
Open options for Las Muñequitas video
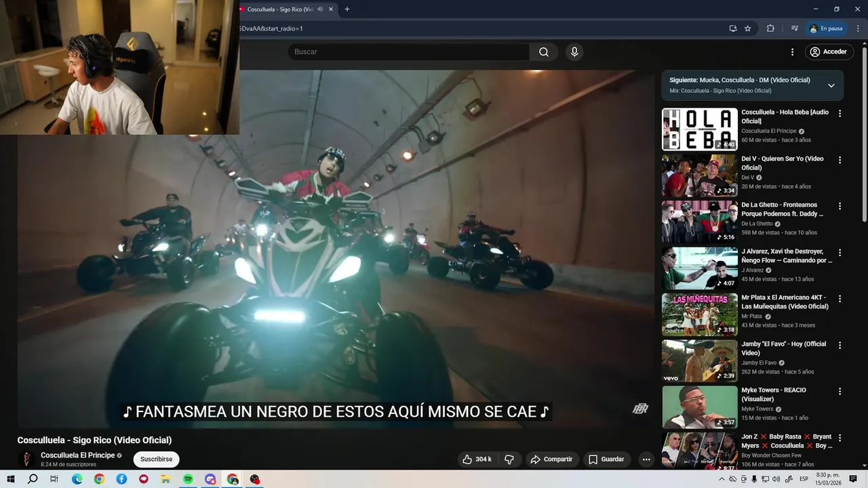point(840,299)
